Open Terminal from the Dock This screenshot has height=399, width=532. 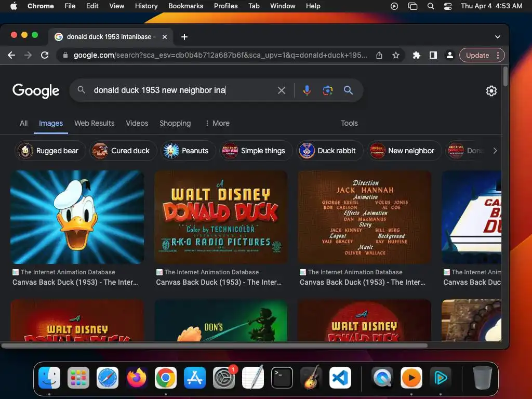click(282, 378)
